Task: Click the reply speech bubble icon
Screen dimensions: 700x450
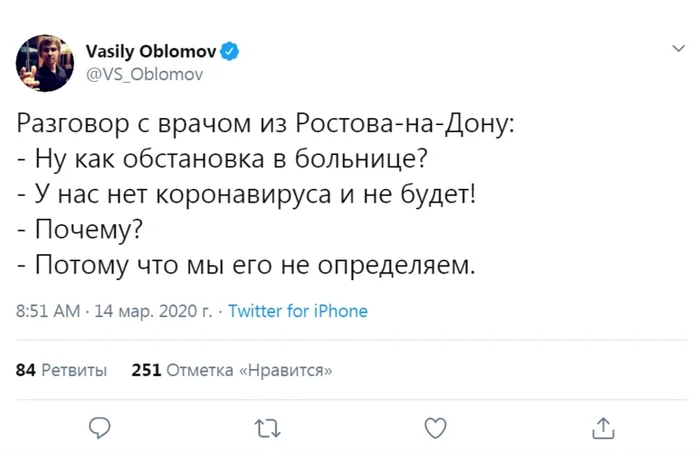Action: pyautogui.click(x=98, y=428)
